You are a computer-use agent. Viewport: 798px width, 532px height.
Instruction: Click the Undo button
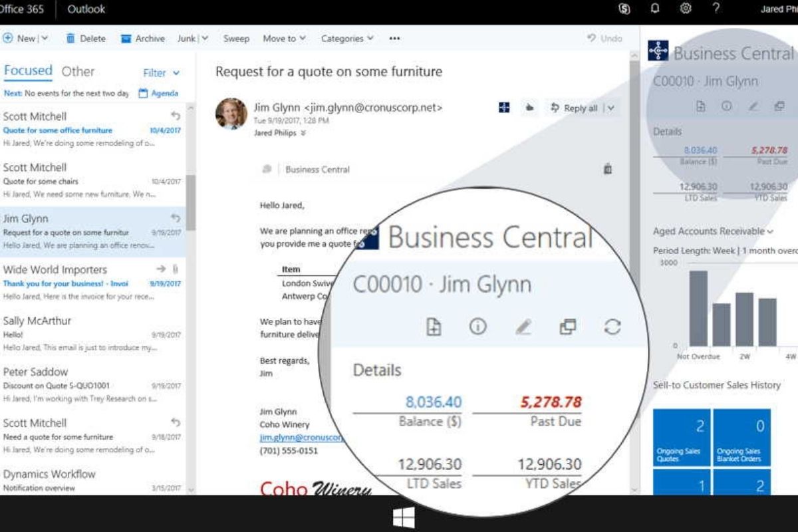coord(604,39)
